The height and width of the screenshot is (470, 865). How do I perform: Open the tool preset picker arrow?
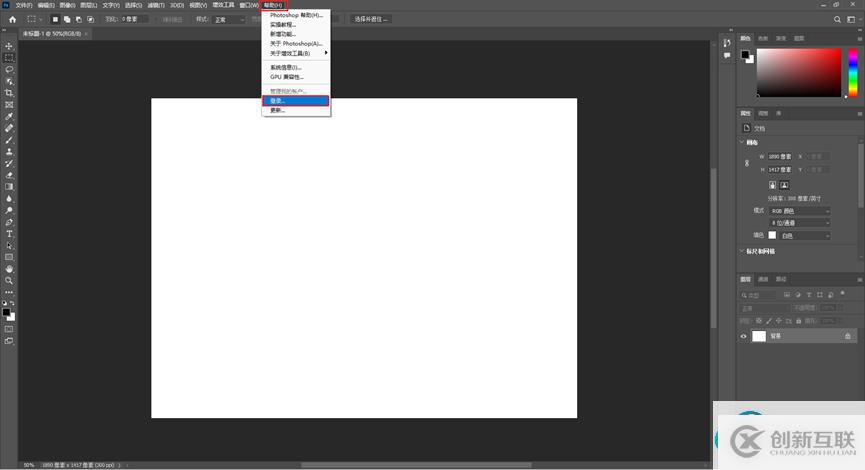[x=41, y=19]
